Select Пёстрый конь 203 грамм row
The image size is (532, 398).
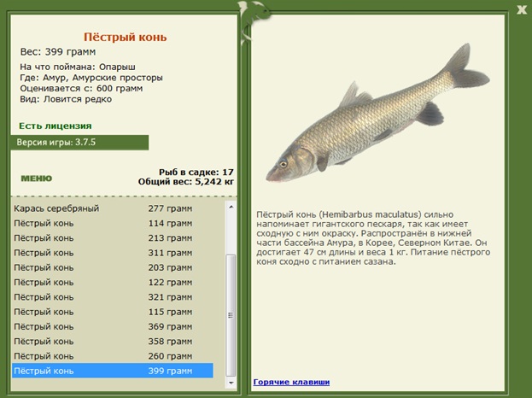(x=113, y=267)
